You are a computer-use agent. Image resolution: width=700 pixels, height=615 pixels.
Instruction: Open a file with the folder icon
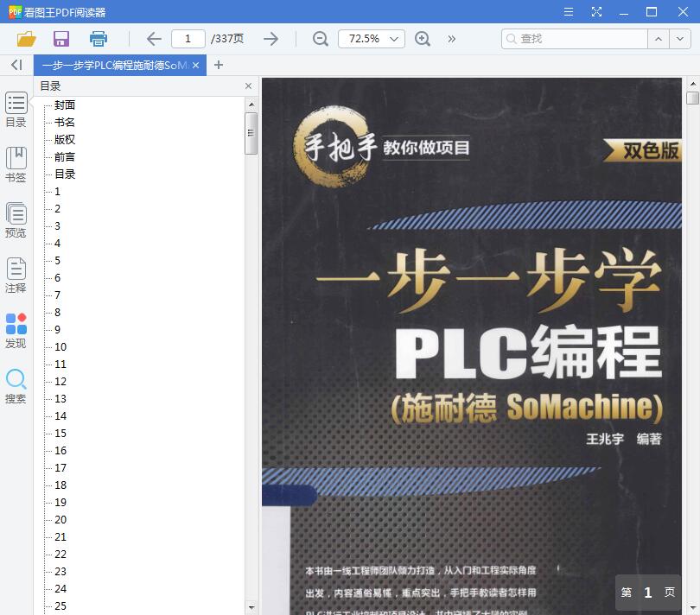click(x=26, y=39)
